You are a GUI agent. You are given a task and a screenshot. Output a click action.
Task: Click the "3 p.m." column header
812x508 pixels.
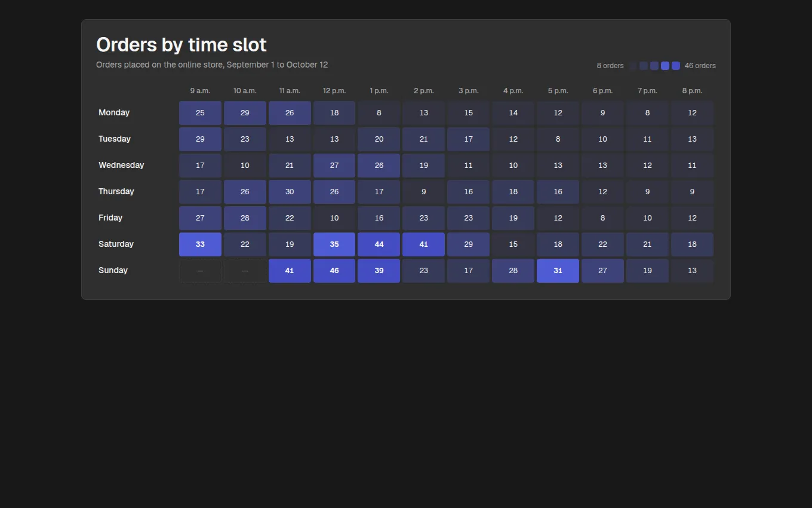pos(468,91)
